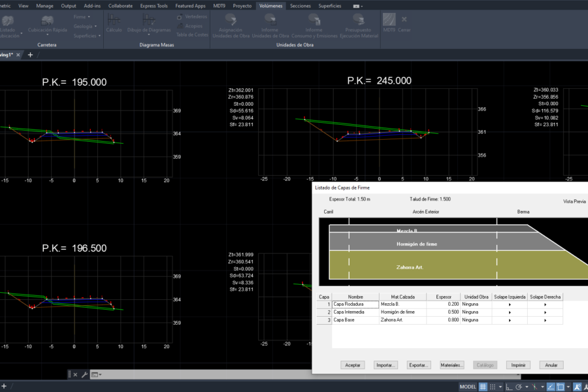The width and height of the screenshot is (588, 392).
Task: Select Zahorra Art. material cell
Action: tap(402, 320)
